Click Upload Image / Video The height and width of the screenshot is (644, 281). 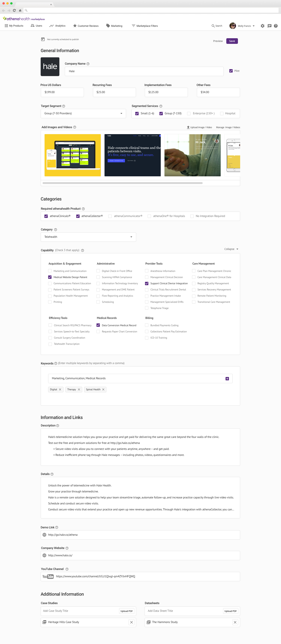pos(200,127)
